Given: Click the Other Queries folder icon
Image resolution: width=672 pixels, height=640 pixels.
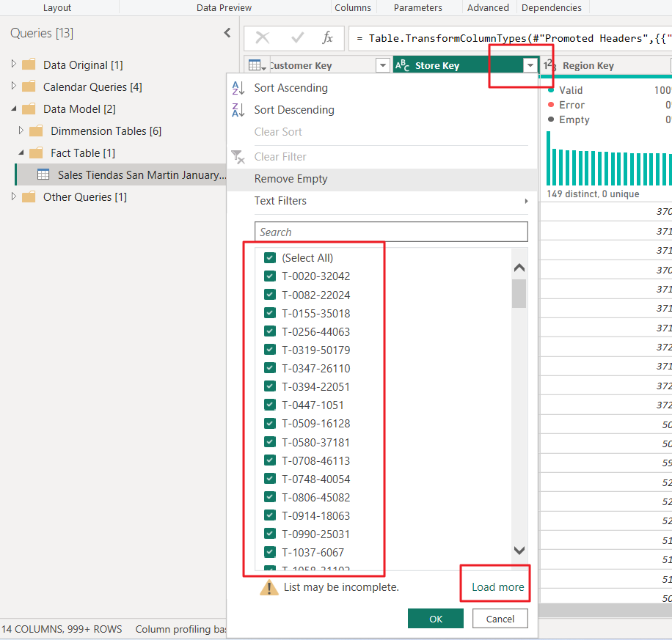Looking at the screenshot, I should click(x=29, y=197).
